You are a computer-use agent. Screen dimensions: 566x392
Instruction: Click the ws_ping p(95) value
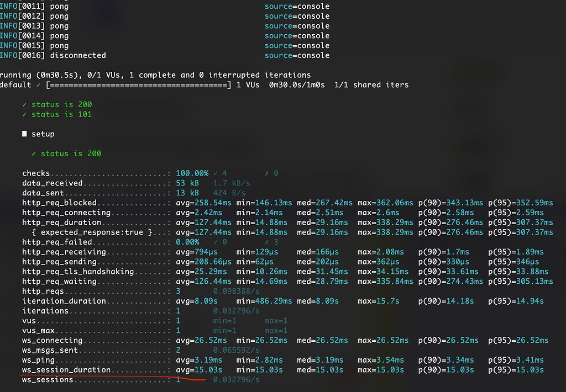(x=516, y=360)
